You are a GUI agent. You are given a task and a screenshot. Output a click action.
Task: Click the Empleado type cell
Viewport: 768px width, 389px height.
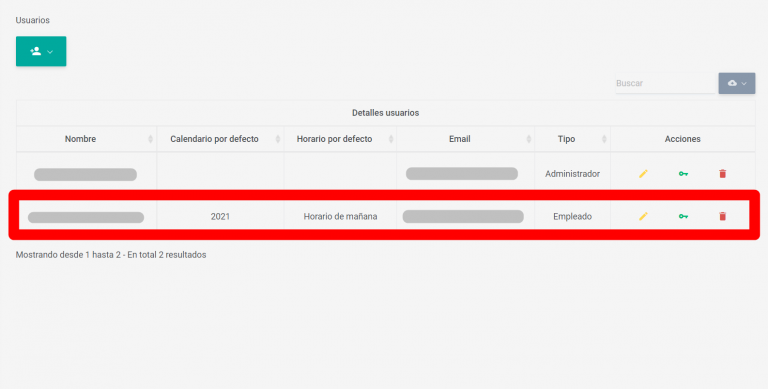(x=573, y=216)
